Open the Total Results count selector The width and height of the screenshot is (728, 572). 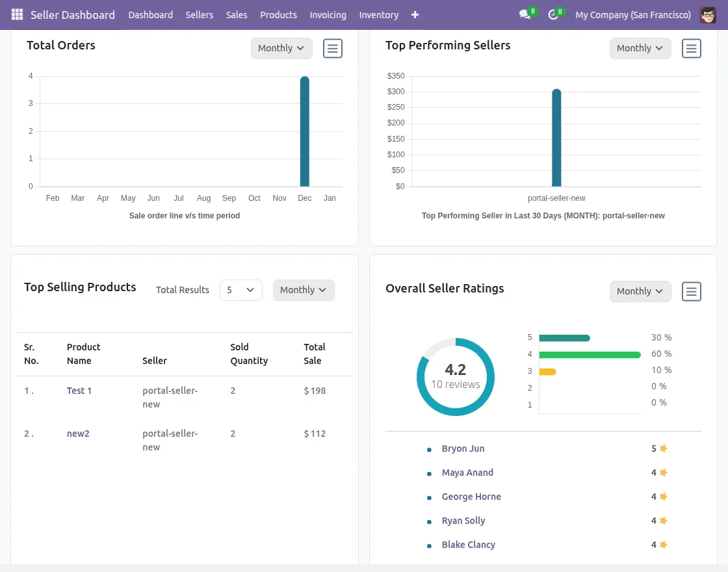point(240,290)
